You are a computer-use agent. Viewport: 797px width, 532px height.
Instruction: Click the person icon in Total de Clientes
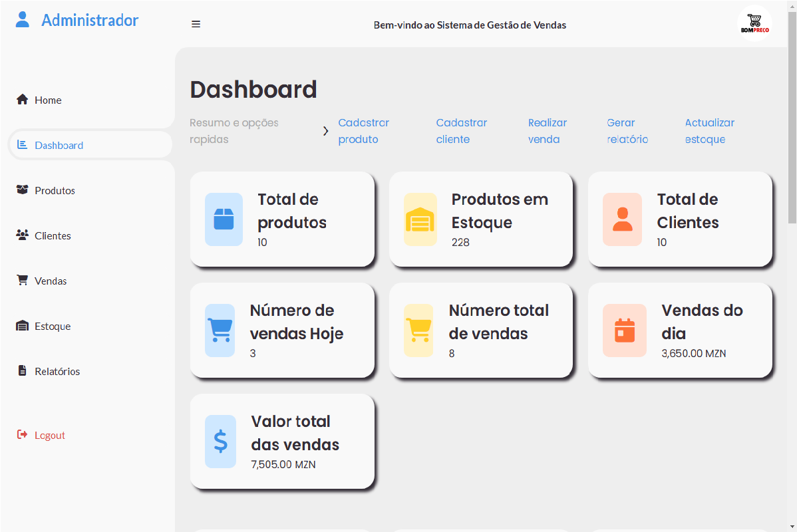[x=622, y=219]
